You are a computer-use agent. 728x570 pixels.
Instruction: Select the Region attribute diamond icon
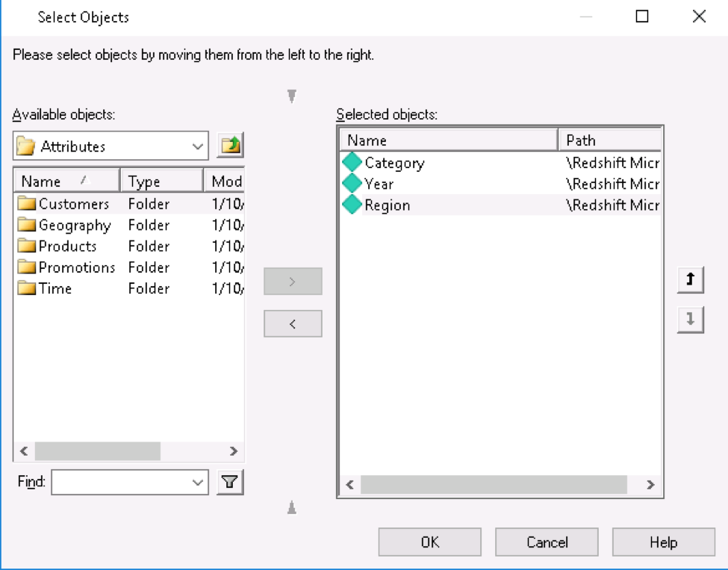tap(352, 205)
